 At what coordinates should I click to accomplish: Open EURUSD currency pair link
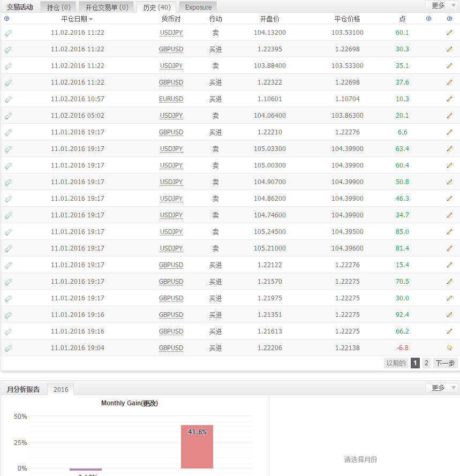click(x=171, y=99)
